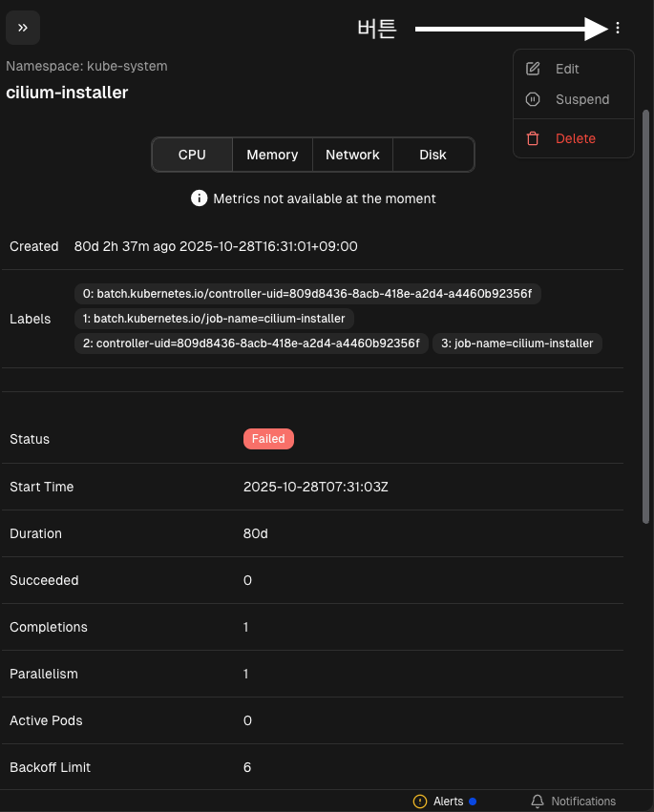Click the pause Suspend icon
The image size is (654, 812).
click(534, 99)
